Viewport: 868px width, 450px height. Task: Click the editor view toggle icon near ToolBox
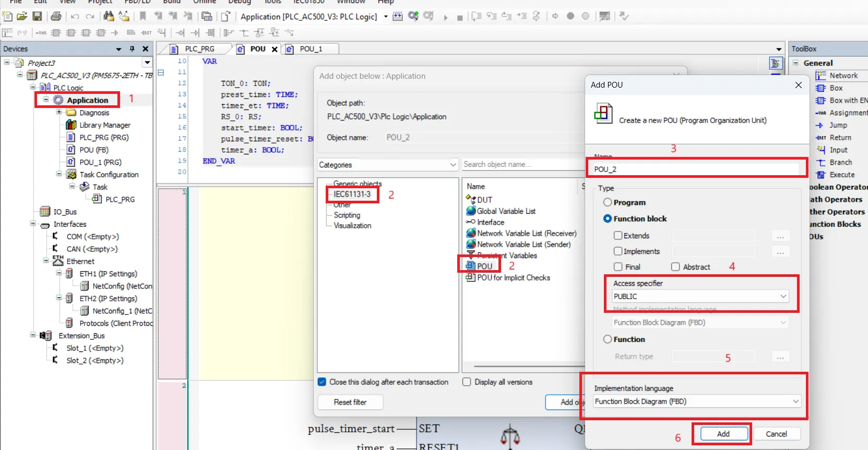776,64
